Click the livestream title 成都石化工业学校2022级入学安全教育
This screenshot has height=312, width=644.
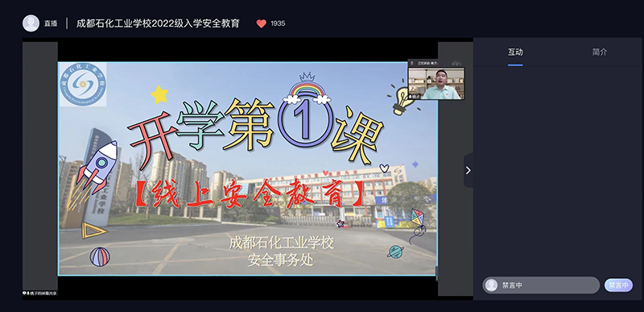[158, 24]
